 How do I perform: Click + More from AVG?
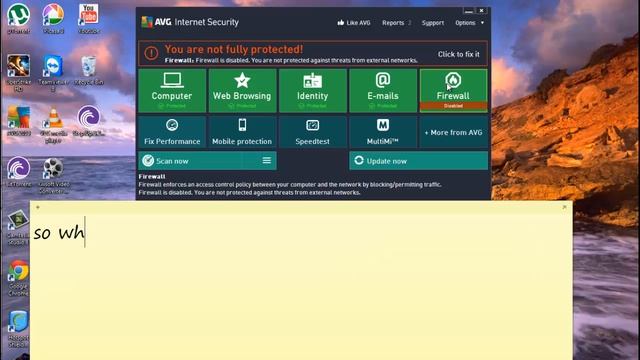pyautogui.click(x=453, y=132)
